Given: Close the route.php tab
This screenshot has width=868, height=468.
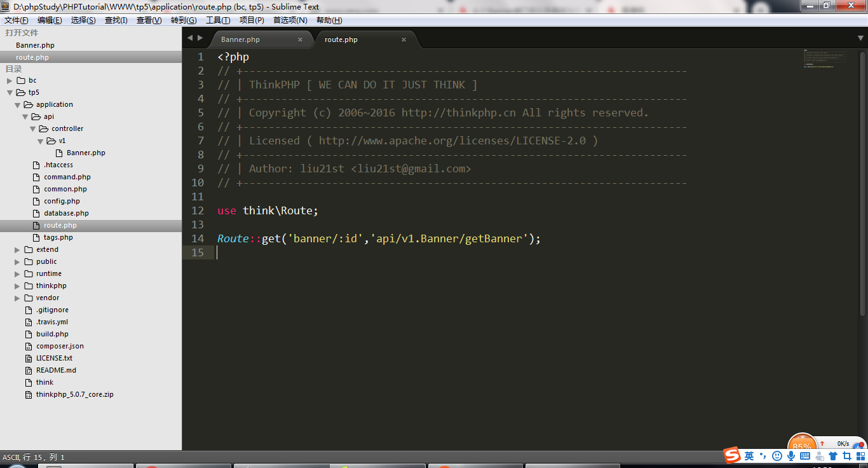Looking at the screenshot, I should [x=403, y=39].
